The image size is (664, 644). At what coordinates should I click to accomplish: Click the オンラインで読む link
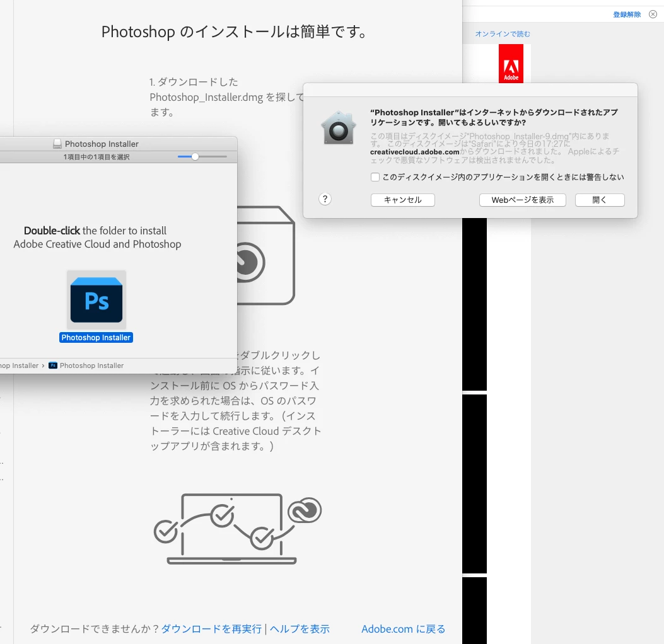tap(503, 34)
